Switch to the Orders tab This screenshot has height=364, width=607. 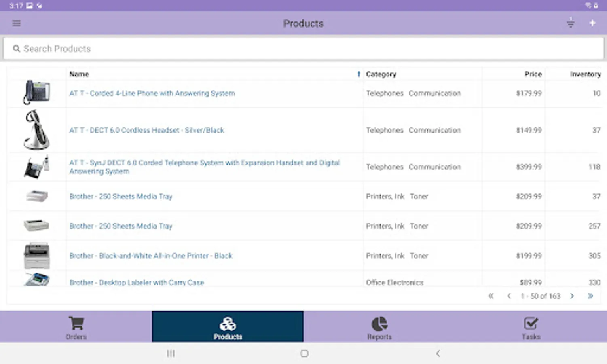[76, 327]
